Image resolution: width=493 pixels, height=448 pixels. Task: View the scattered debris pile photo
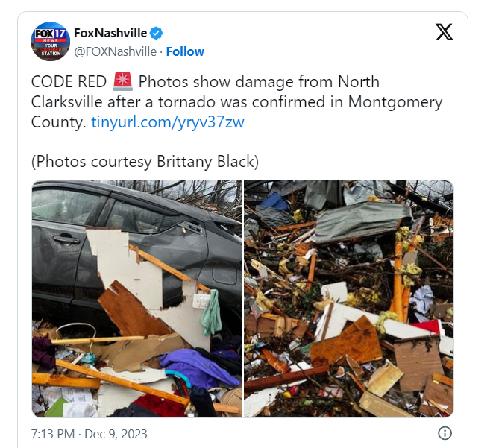pyautogui.click(x=349, y=299)
